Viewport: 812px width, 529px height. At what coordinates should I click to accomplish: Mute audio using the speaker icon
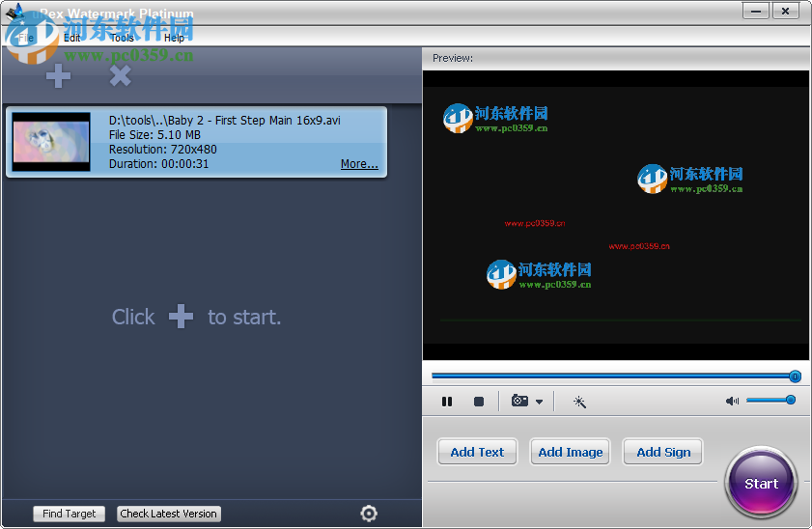[x=732, y=401]
